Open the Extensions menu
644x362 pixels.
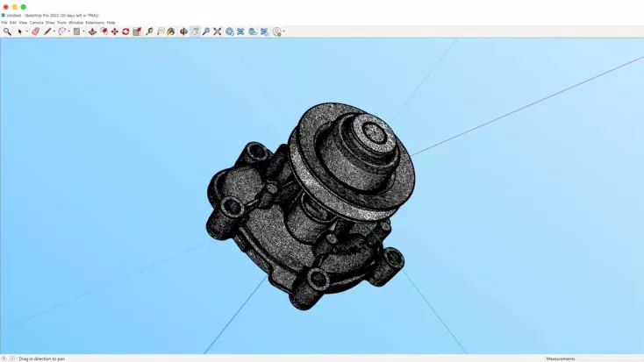pos(95,23)
